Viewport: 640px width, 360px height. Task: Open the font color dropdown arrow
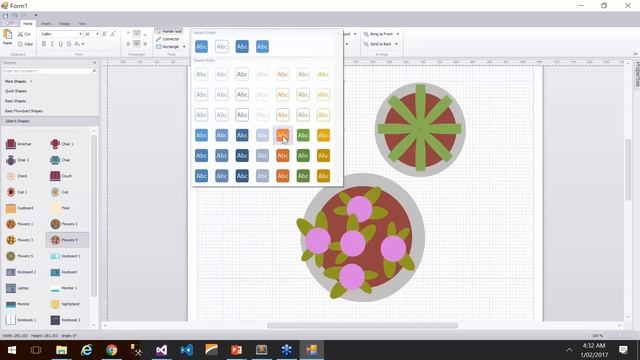(x=83, y=44)
